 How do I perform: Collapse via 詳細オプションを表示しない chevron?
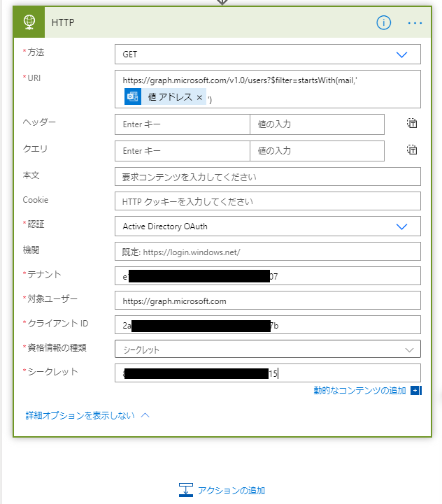(x=145, y=415)
